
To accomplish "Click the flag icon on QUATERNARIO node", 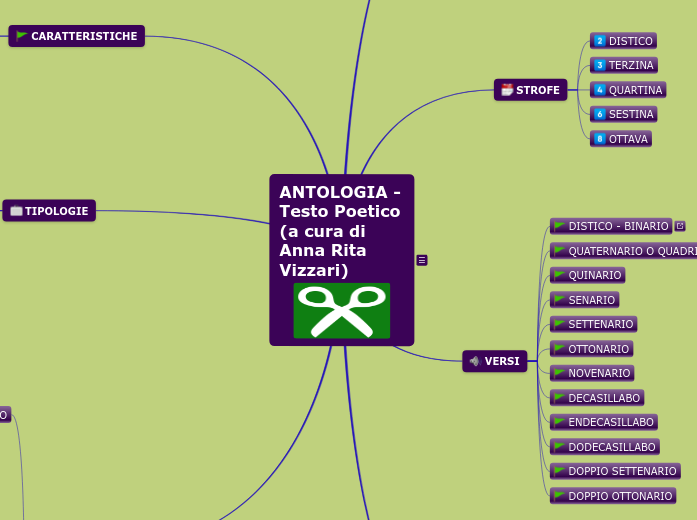I will pos(560,251).
